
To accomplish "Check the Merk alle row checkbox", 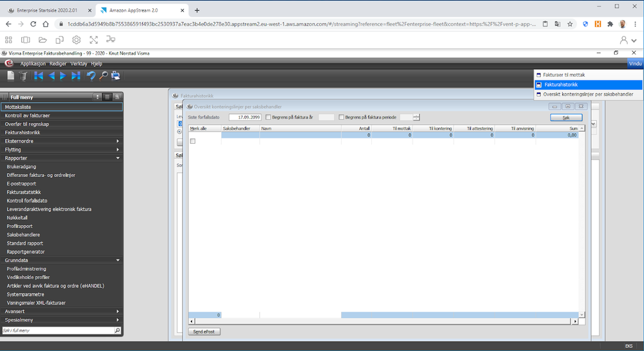I will pyautogui.click(x=193, y=141).
